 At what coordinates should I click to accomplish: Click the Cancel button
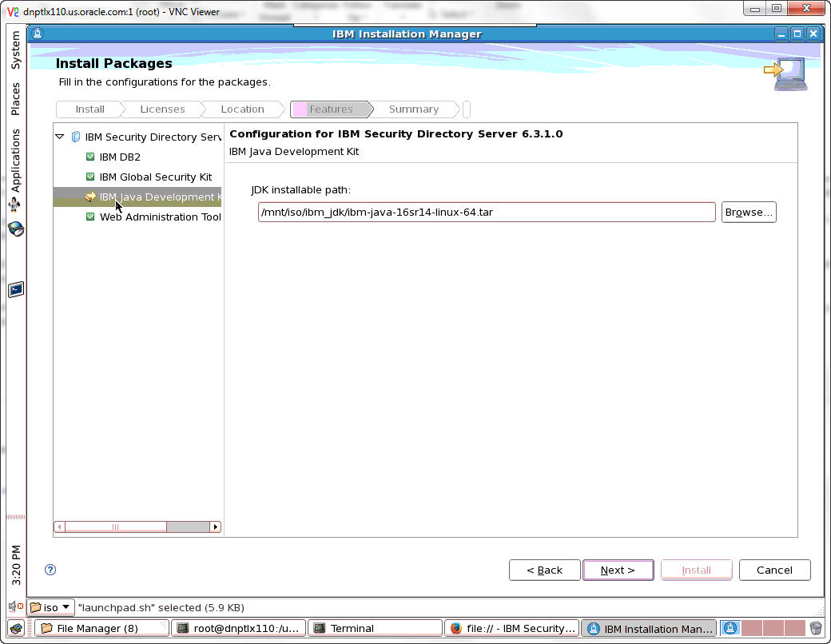[x=774, y=570]
